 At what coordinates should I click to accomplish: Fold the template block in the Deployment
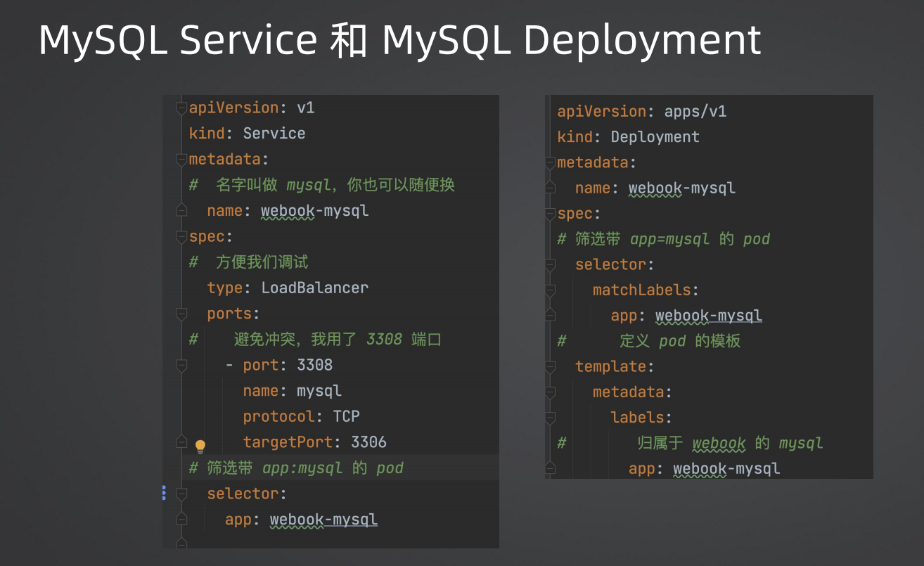[550, 367]
